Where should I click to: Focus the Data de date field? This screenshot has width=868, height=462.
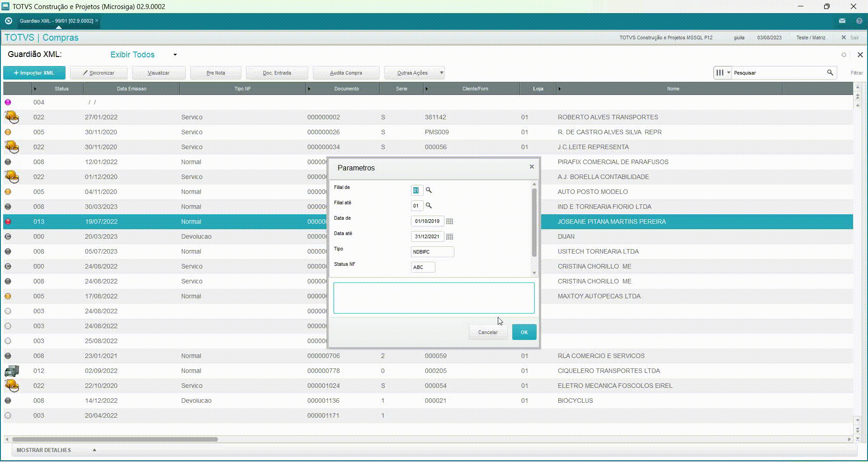pos(427,221)
